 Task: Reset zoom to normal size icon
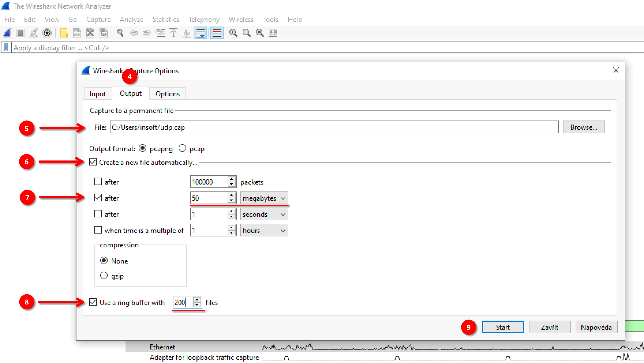coord(260,33)
